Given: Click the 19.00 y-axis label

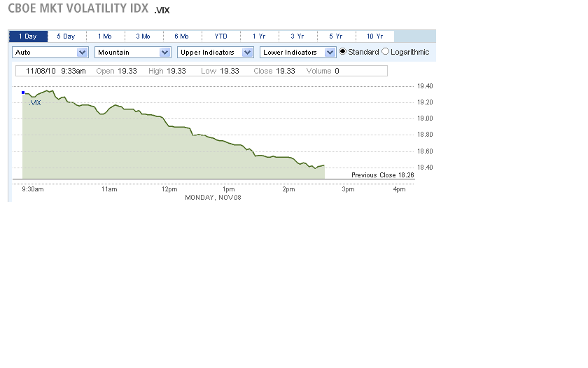Looking at the screenshot, I should pyautogui.click(x=425, y=118).
